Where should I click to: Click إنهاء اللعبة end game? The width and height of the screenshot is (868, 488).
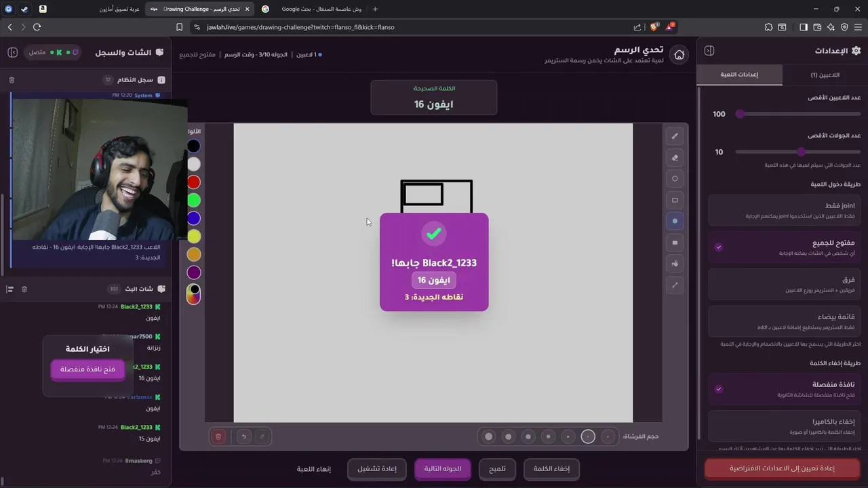313,469
